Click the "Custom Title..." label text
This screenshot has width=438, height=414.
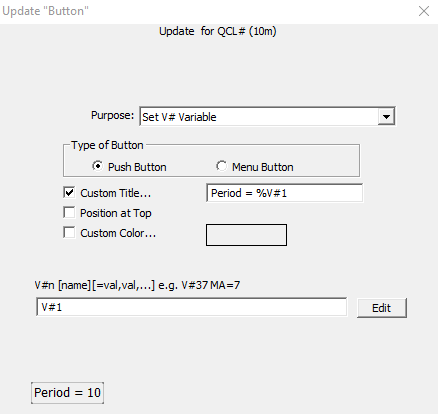pos(116,193)
